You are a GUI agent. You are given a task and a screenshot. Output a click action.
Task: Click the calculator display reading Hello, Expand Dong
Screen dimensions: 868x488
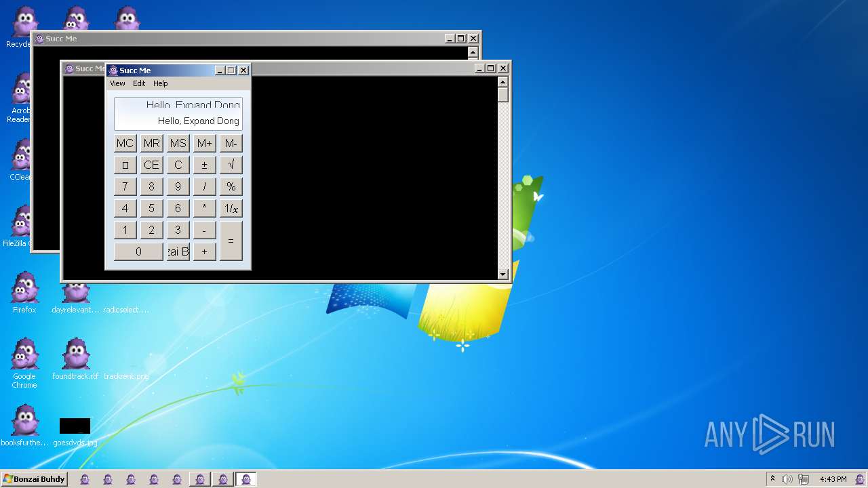pos(178,113)
